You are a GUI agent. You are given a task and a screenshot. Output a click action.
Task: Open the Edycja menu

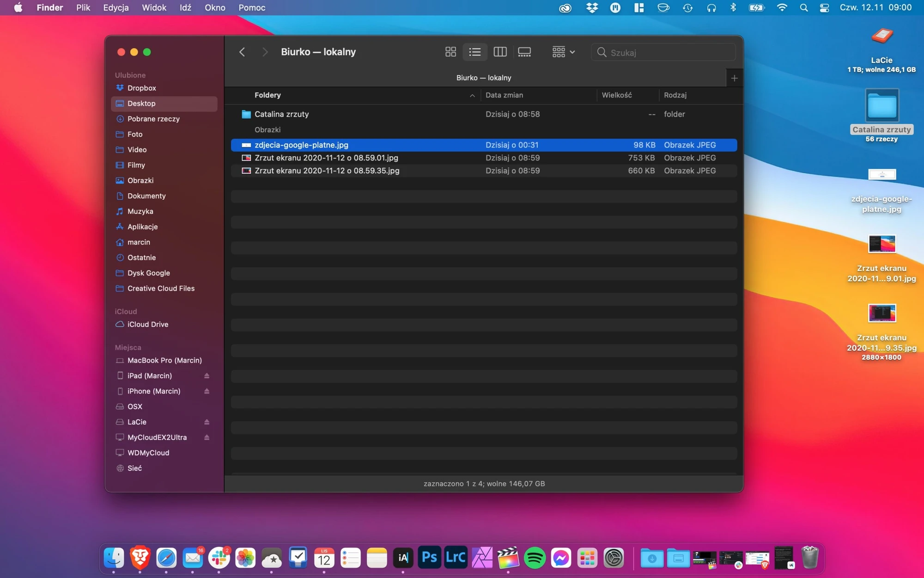(116, 8)
